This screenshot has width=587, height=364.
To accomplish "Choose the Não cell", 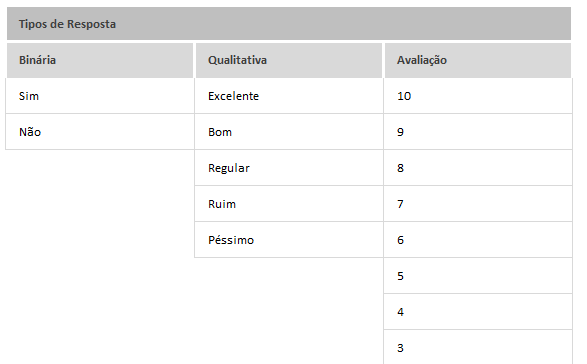I will tap(100, 132).
